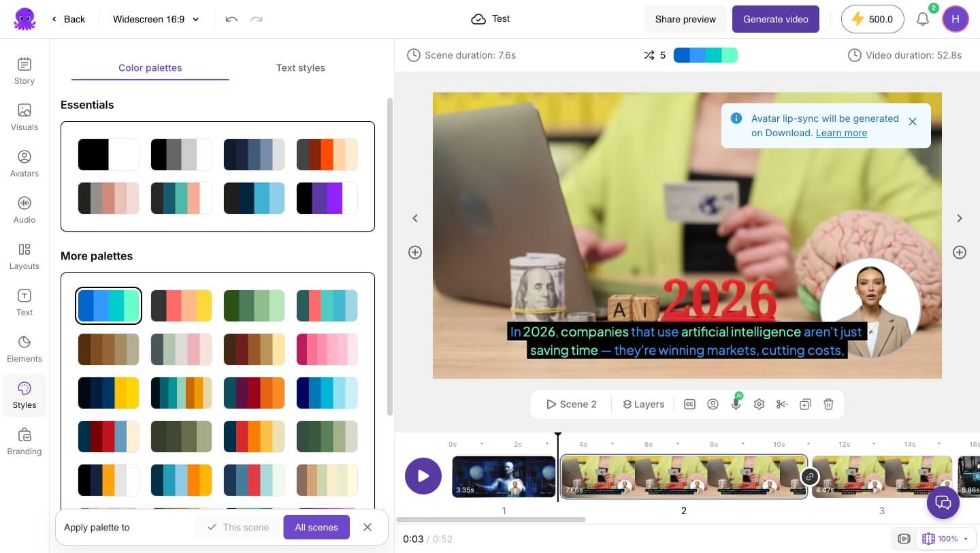This screenshot has height=553, width=980.
Task: Open the 100% timeline zoom dropdown
Action: pos(946,539)
